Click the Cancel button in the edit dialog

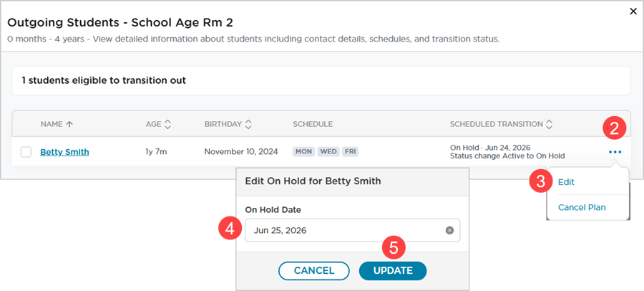[x=314, y=271]
